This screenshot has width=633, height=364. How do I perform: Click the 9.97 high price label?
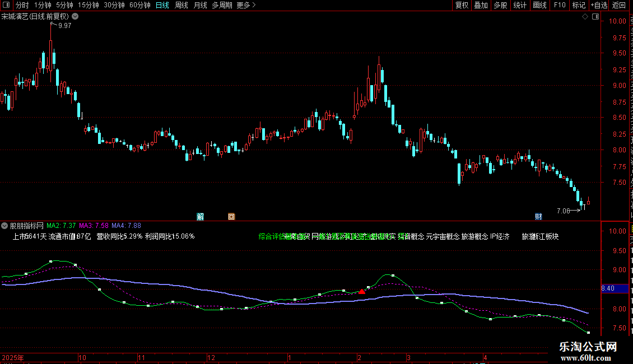64,25
